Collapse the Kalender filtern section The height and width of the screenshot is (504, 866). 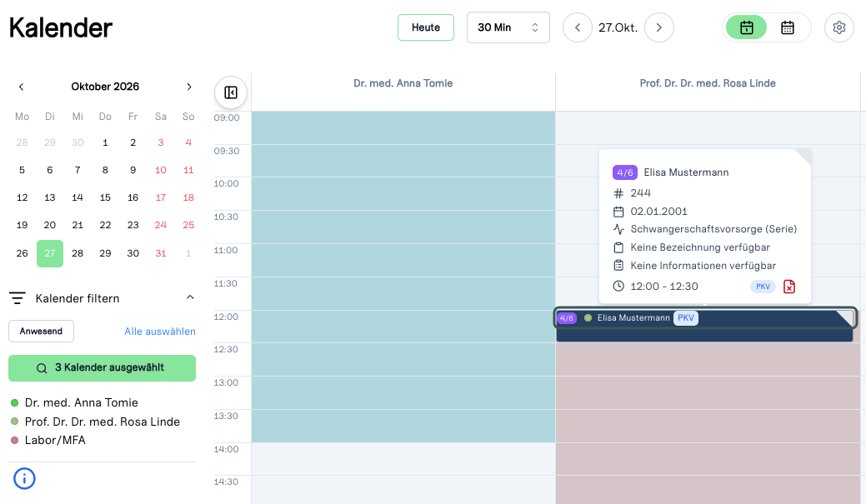[x=190, y=297]
